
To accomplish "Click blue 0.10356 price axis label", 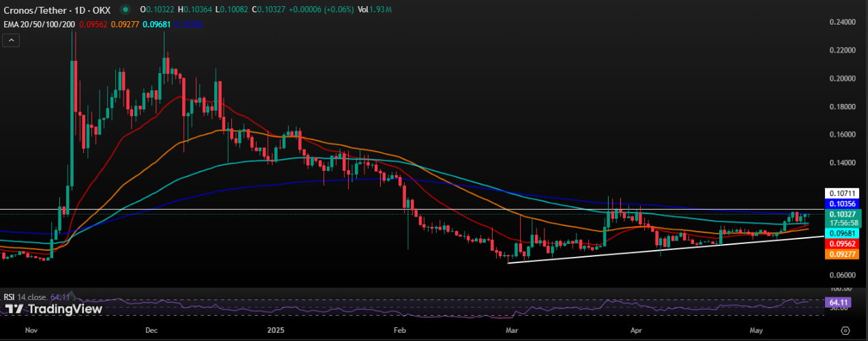I will click(x=842, y=204).
